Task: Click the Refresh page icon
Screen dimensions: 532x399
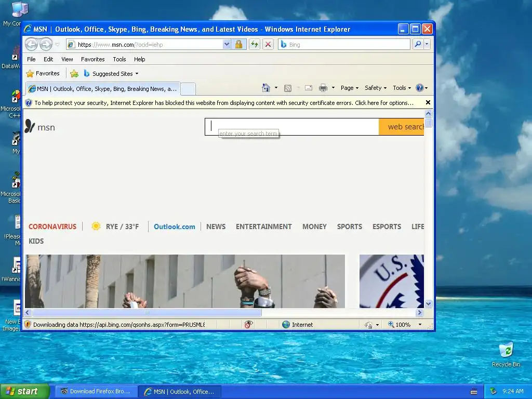Action: (x=255, y=45)
